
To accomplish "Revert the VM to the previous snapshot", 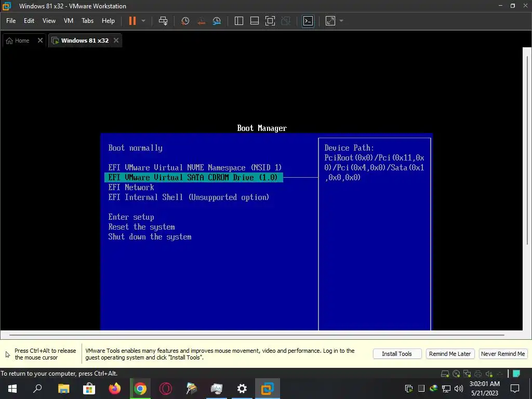I will click(x=201, y=21).
